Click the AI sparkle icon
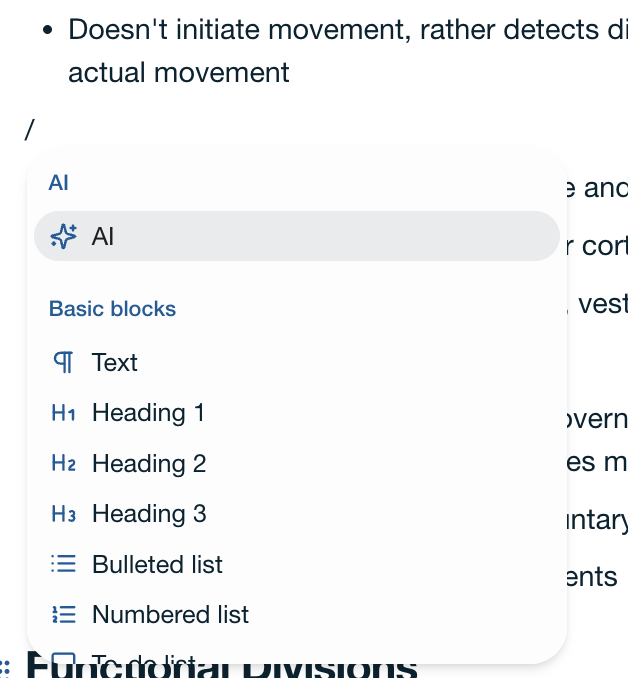628x678 pixels. coord(63,236)
